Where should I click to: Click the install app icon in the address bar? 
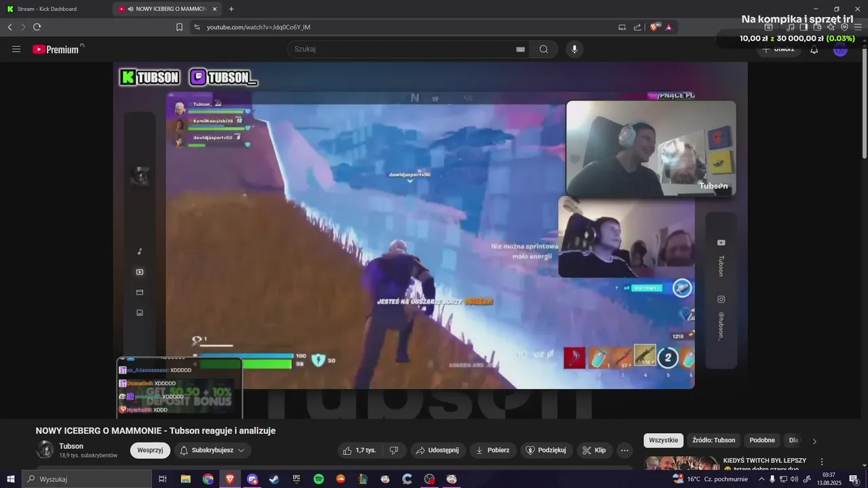(623, 27)
